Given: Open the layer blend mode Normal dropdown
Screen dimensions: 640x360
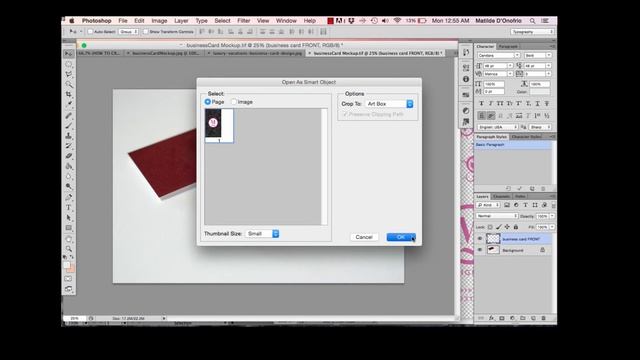Looking at the screenshot, I should click(497, 216).
